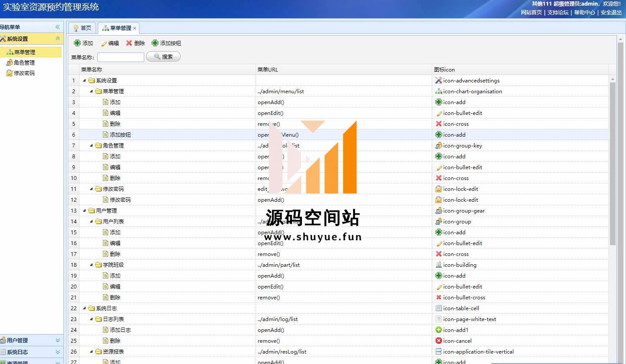The image size is (626, 364).
Task: Click the green circle icon beside icon-add1
Action: 438,330
